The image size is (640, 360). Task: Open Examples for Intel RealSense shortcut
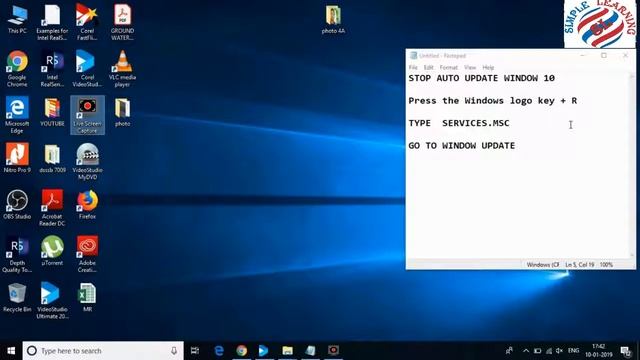click(52, 22)
